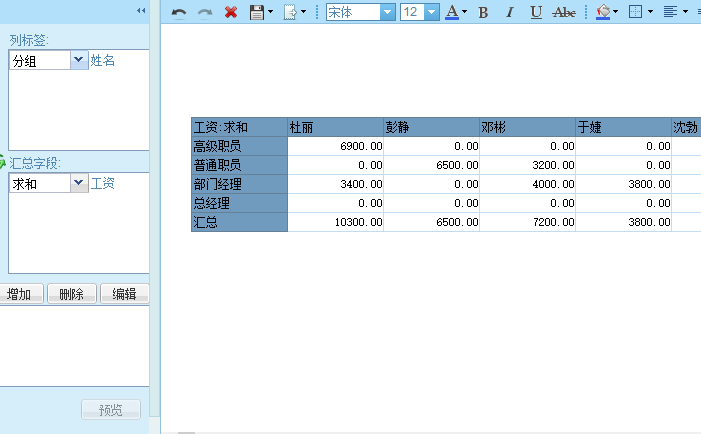Image resolution: width=701 pixels, height=434 pixels.
Task: Click the 4000.00 cell
Action: coord(528,184)
